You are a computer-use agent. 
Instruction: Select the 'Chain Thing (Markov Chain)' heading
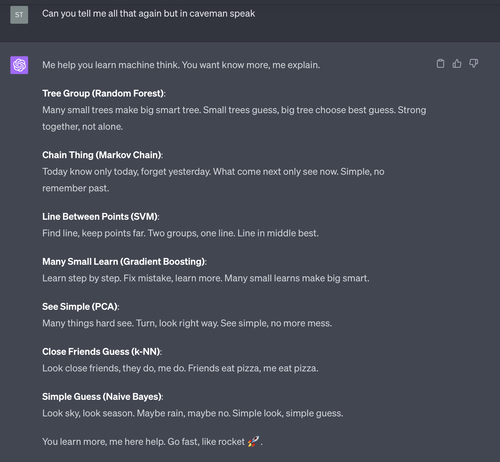tap(103, 155)
